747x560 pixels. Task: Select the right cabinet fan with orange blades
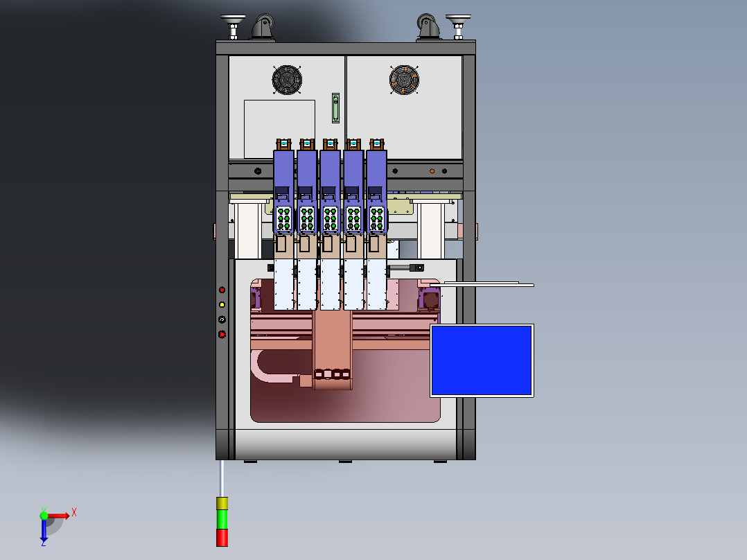point(404,80)
